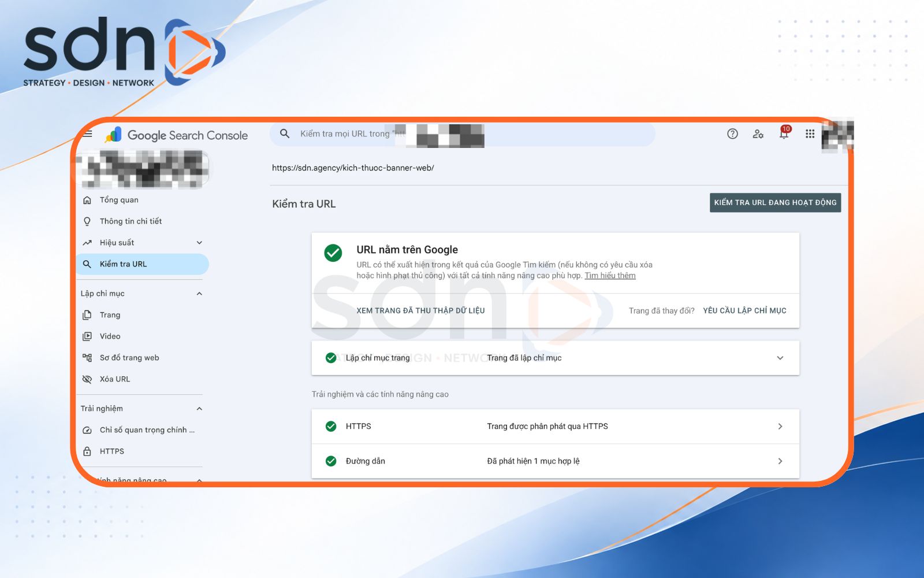Viewport: 924px width, 578px height.
Task: Click the lightbulb icon beside Thông tin chi tiết
Action: (x=87, y=221)
